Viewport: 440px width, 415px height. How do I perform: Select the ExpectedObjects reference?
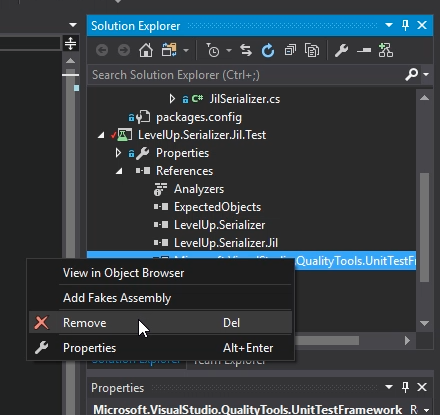217,207
